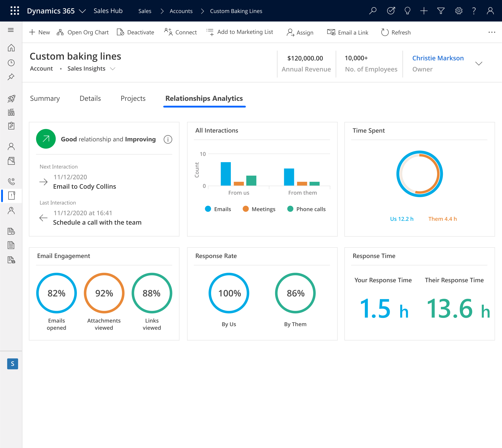
Task: Open dashboards chart icon in sidebar
Action: pyautogui.click(x=11, y=112)
